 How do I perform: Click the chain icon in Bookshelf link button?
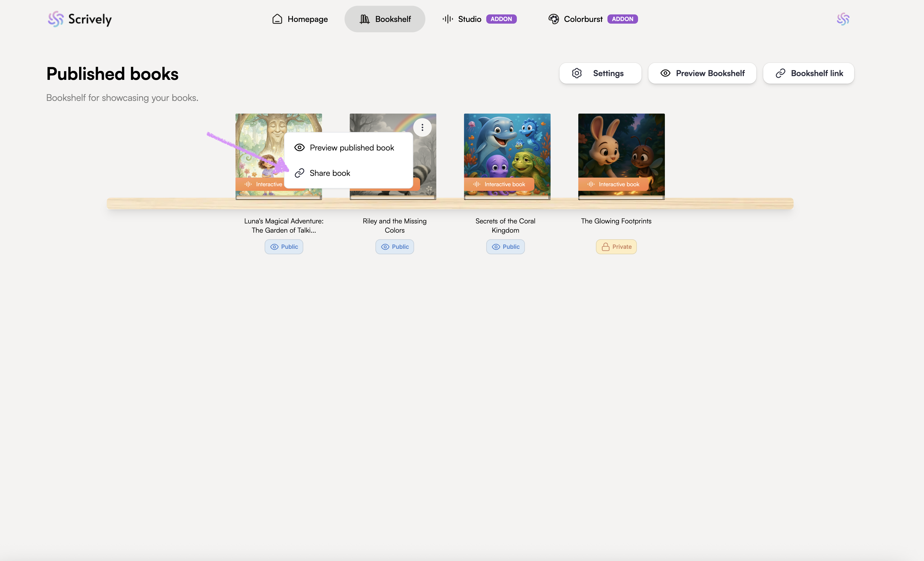[780, 73]
